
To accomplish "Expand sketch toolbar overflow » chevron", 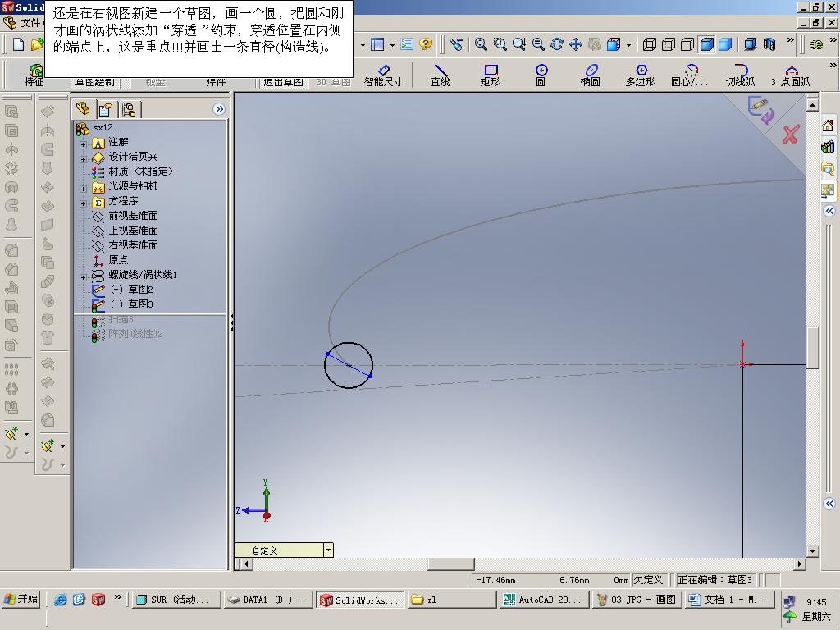I will tap(833, 66).
